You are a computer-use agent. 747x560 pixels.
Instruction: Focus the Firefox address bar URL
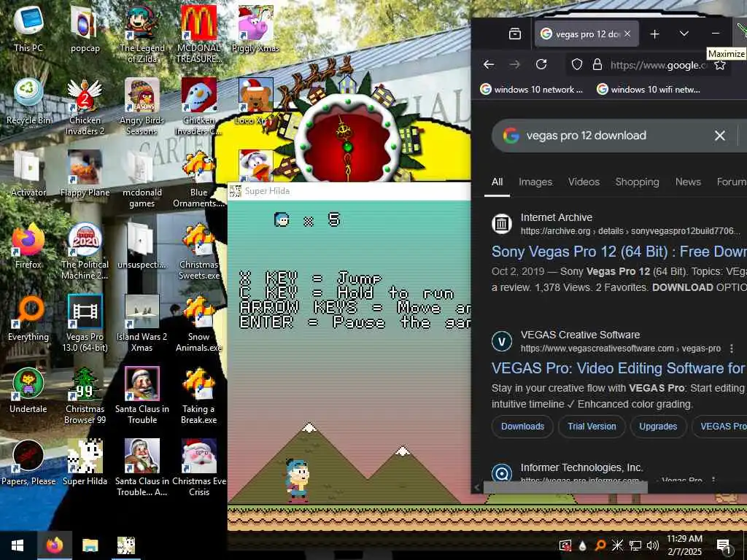coord(659,65)
